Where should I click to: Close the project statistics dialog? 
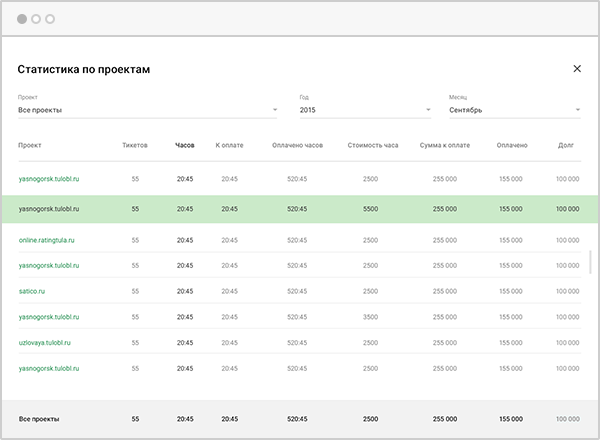(x=577, y=69)
